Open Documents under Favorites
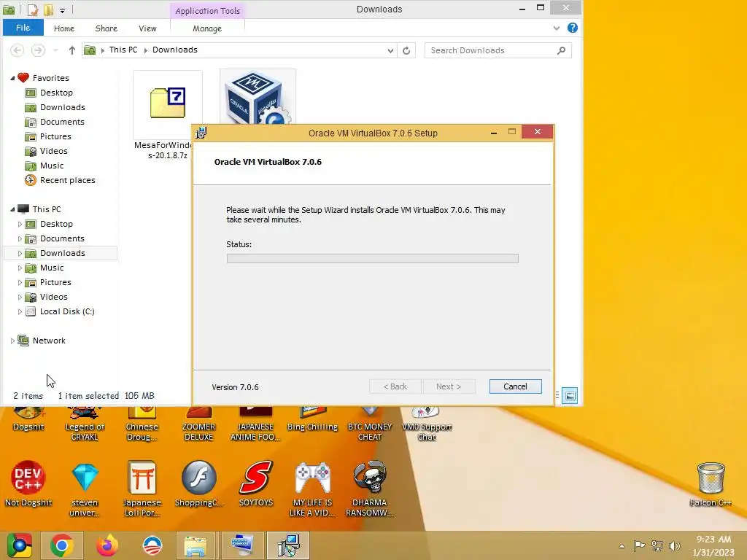 (x=62, y=122)
